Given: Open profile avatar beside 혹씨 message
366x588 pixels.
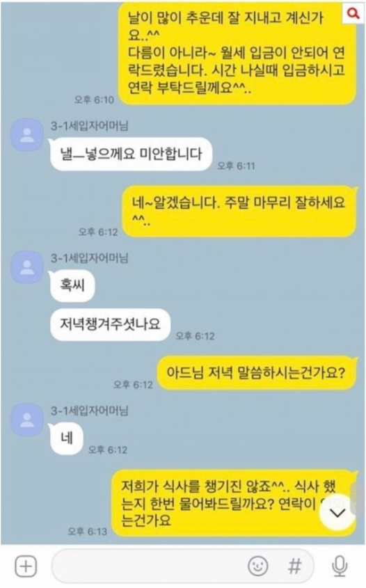Looking at the screenshot, I should pos(26,267).
